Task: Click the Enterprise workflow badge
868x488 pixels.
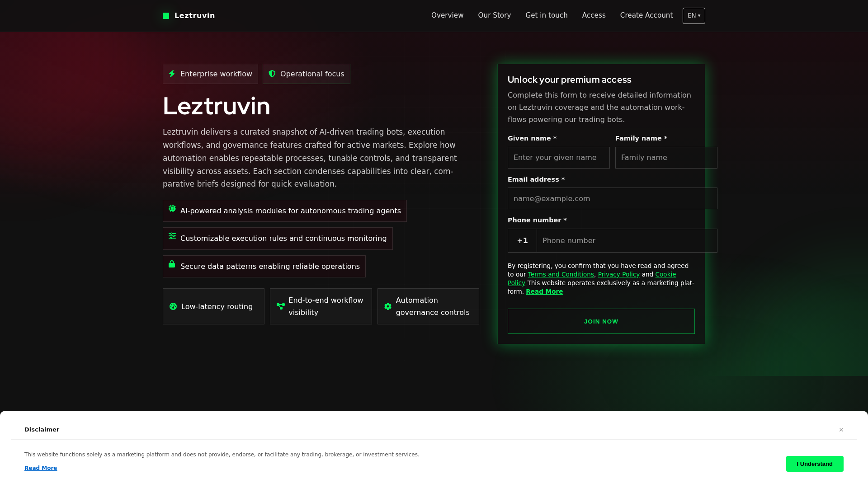Action: (x=210, y=74)
